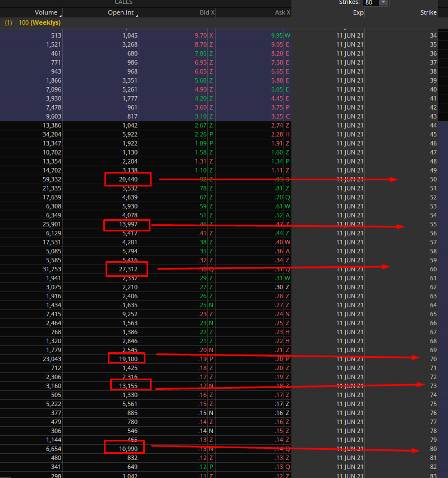Select the 1.60 ask at strike 47
Screen dimensions: 448x478
(x=277, y=152)
